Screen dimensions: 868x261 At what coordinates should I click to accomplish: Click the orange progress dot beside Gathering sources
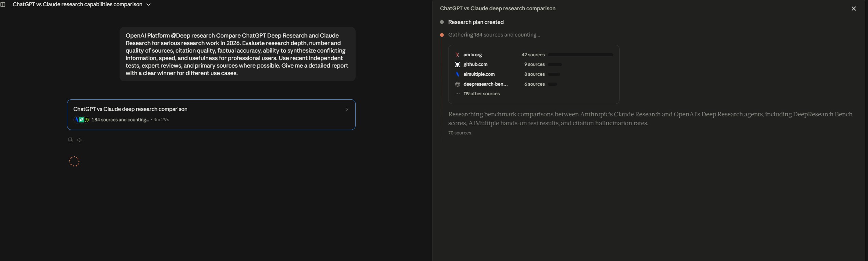pos(442,35)
